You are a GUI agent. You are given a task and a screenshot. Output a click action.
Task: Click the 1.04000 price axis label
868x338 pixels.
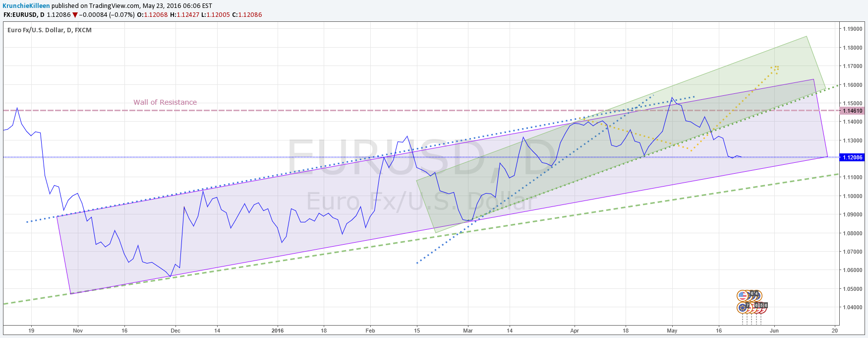click(x=853, y=307)
